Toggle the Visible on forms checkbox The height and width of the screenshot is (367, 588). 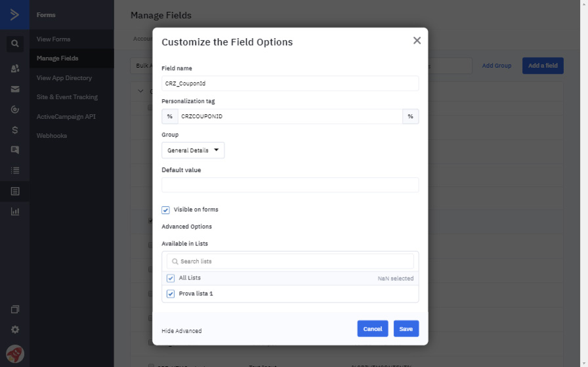(166, 210)
